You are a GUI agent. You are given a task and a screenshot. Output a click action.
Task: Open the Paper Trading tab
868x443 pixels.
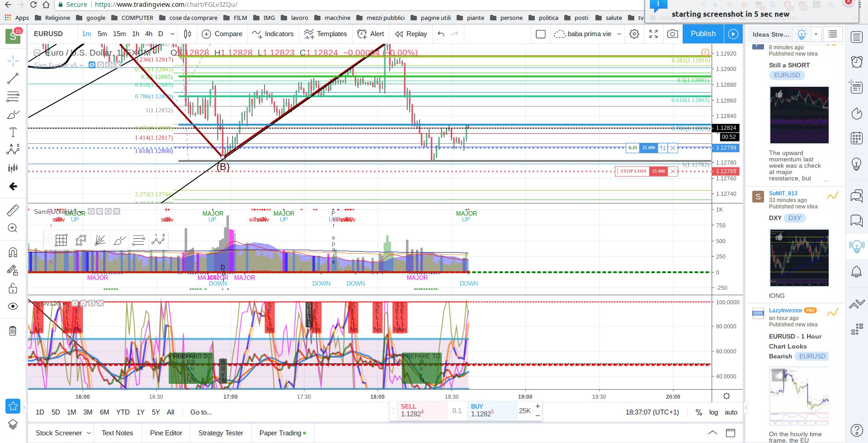click(x=283, y=433)
